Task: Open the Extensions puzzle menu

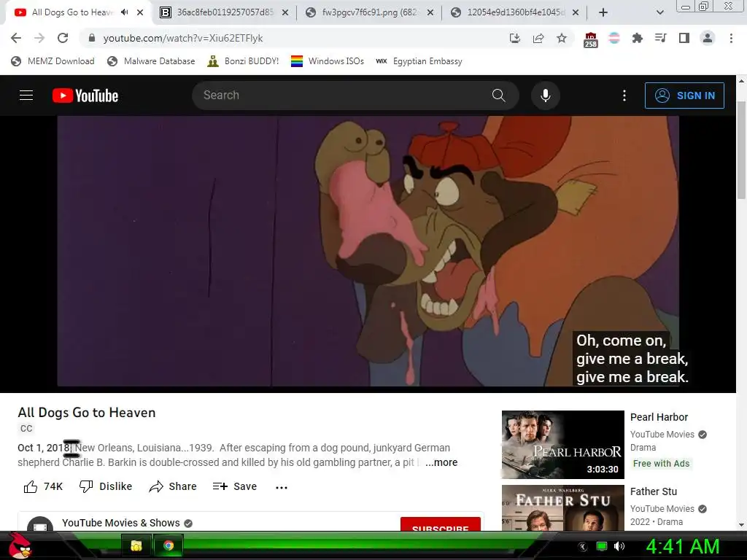Action: coord(638,38)
